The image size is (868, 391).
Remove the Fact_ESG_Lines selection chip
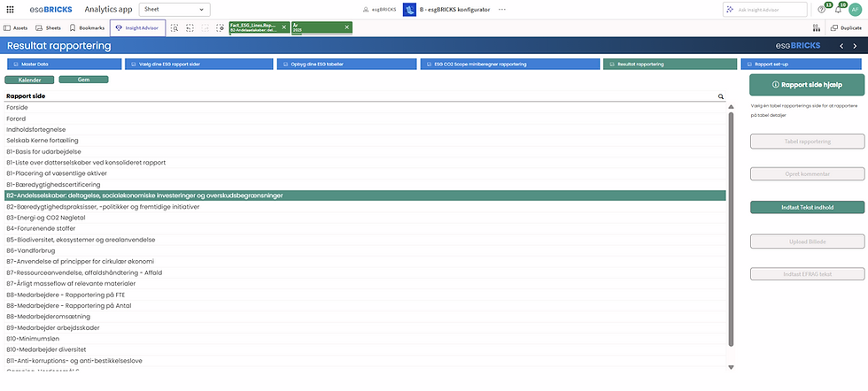coord(284,27)
